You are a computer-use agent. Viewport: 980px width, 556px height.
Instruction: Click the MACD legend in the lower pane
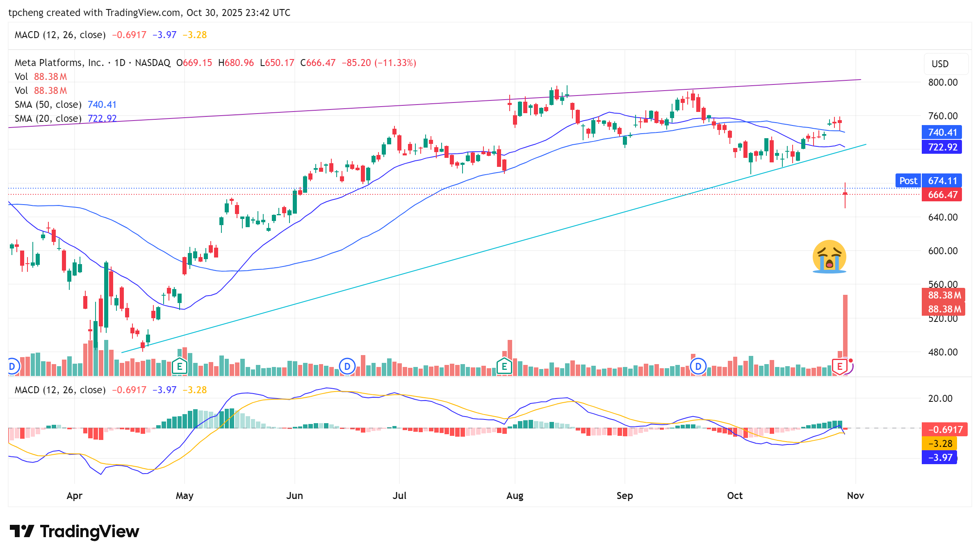pos(60,390)
